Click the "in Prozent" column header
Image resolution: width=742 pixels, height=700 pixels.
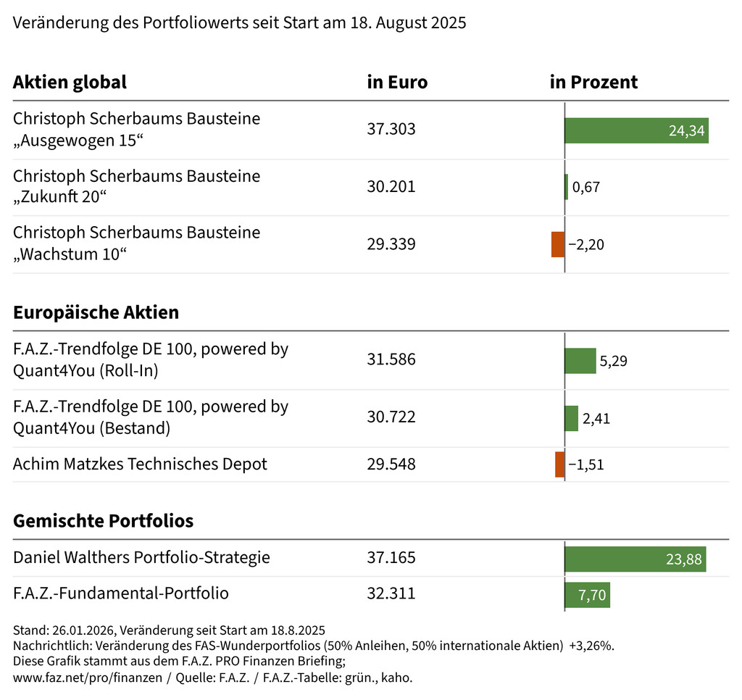[593, 83]
